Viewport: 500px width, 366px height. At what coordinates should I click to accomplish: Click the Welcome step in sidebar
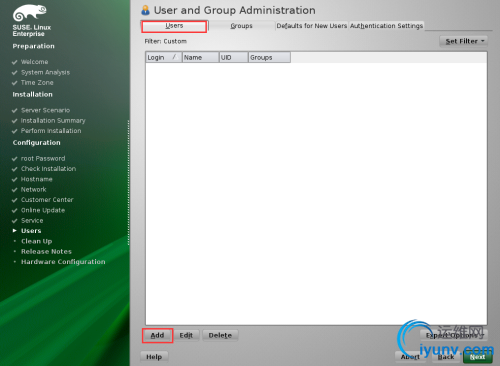[34, 62]
